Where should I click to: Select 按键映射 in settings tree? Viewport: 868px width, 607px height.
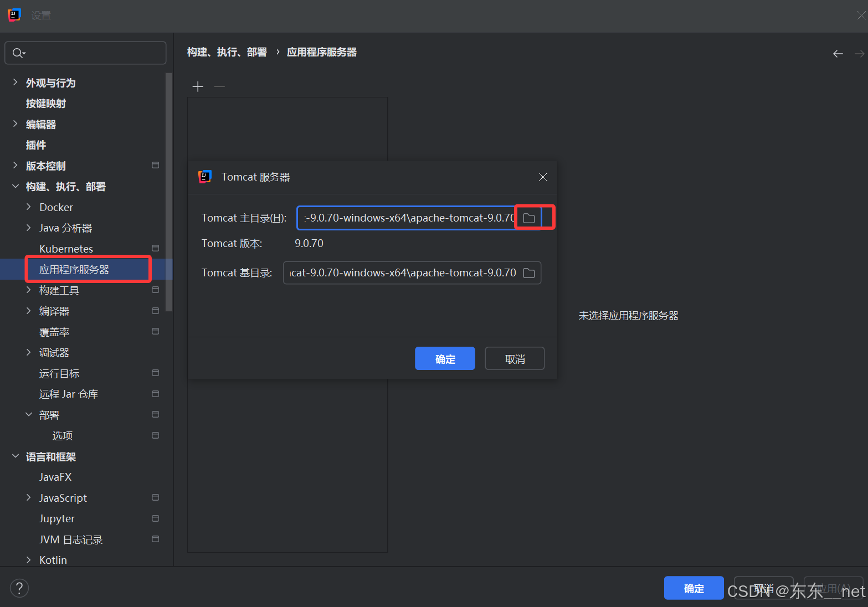click(x=46, y=104)
